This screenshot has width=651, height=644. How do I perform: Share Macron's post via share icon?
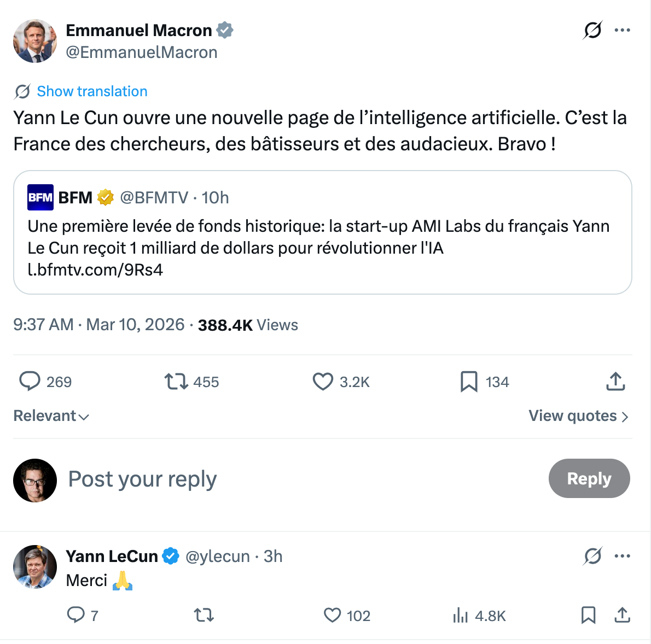click(615, 381)
